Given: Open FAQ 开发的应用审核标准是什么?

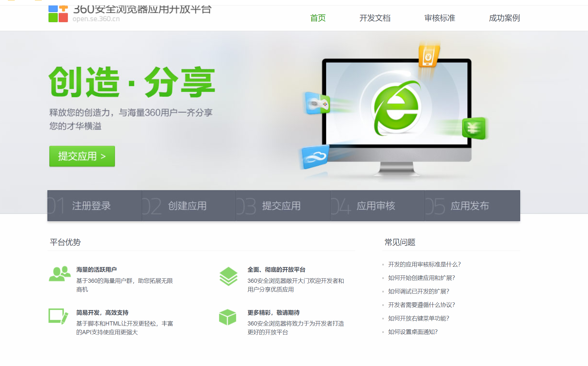Looking at the screenshot, I should tap(424, 264).
